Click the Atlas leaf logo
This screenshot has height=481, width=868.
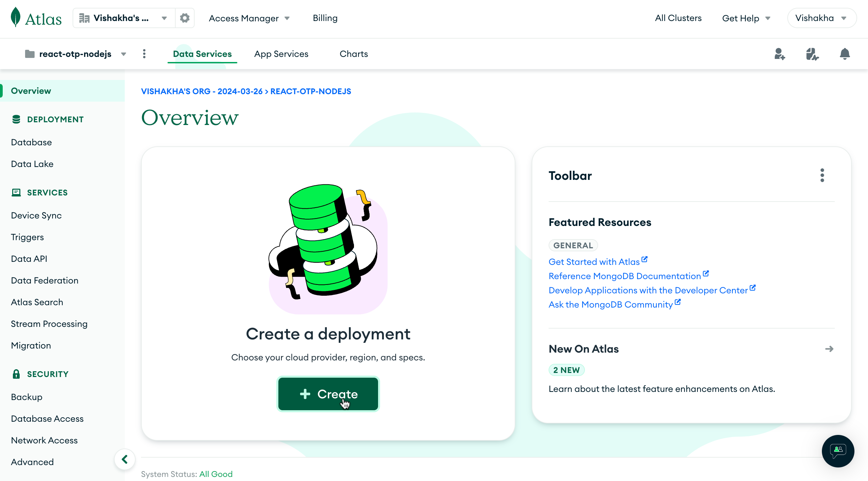click(16, 17)
